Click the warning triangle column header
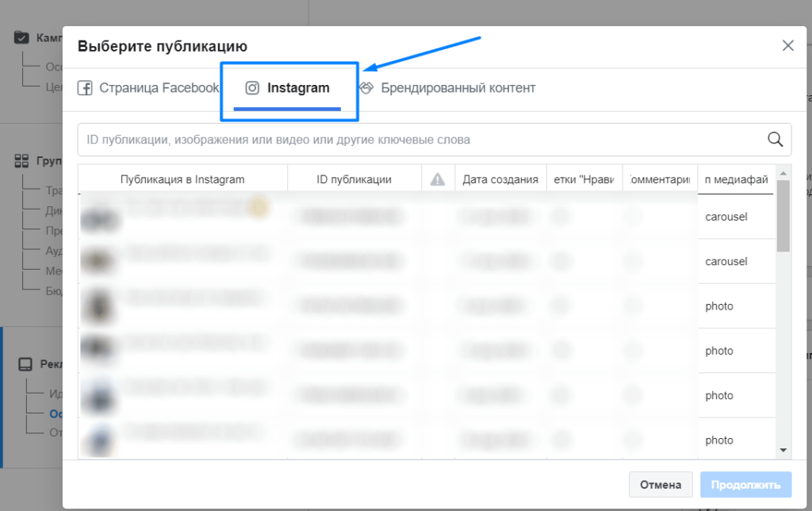This screenshot has height=511, width=812. pyautogui.click(x=438, y=179)
